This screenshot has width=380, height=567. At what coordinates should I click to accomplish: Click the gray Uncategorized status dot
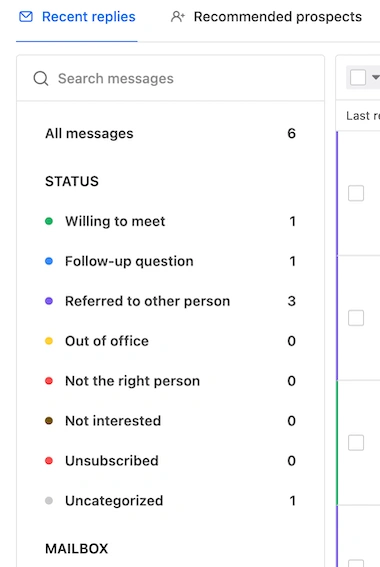click(49, 500)
